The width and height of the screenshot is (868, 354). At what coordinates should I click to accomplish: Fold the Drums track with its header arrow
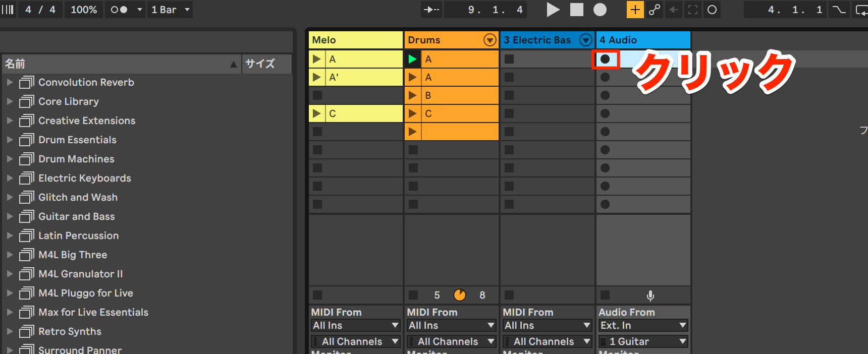click(490, 40)
